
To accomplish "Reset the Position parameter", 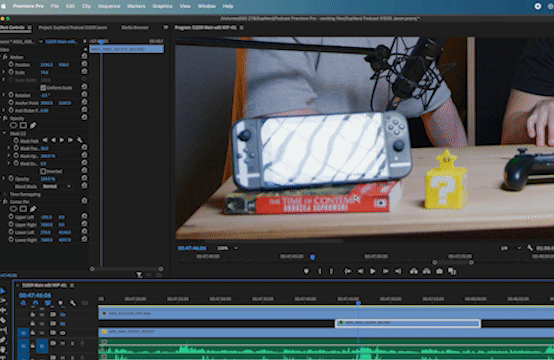I will [84, 64].
